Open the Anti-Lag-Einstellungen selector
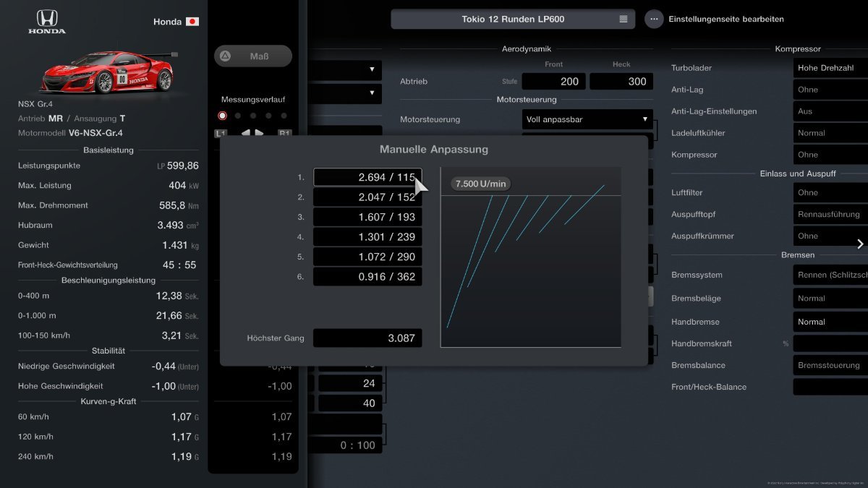 pyautogui.click(x=830, y=111)
